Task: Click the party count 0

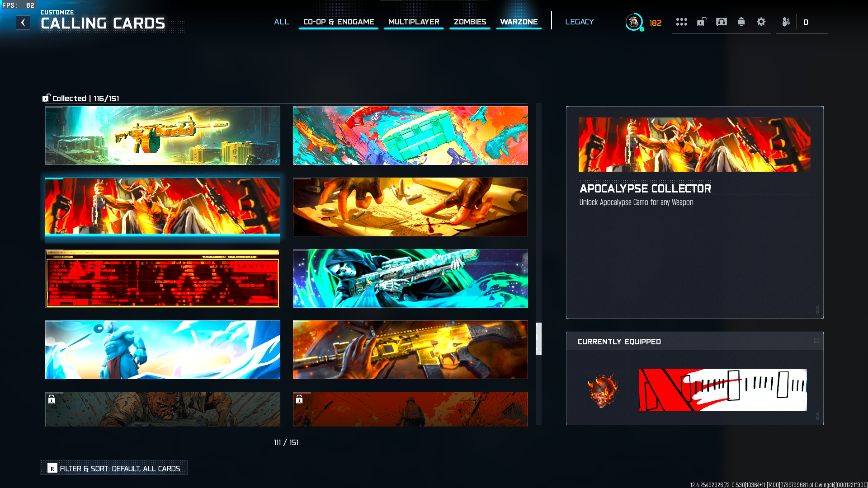Action: point(806,22)
